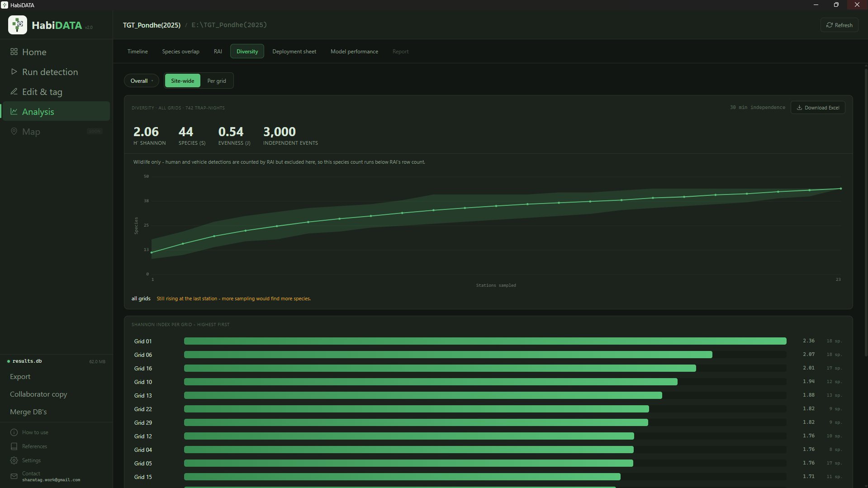The width and height of the screenshot is (868, 488).
Task: Click the 17 sp. count for Grid 05
Action: pyautogui.click(x=834, y=463)
